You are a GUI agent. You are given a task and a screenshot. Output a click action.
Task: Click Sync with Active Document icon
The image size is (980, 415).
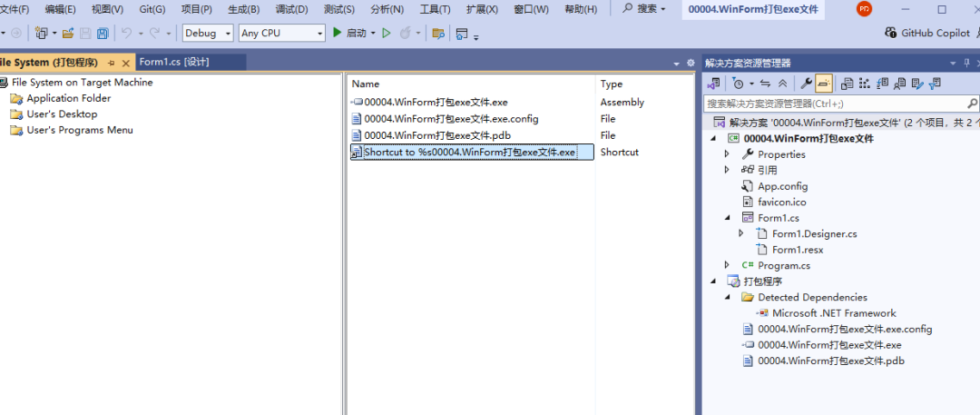point(765,84)
